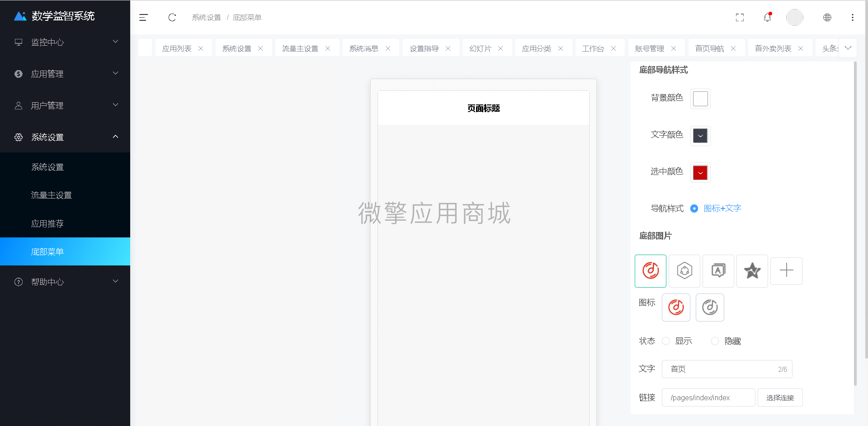Image resolution: width=868 pixels, height=426 pixels.
Task: Open the vertical three-dot more menu
Action: click(x=853, y=17)
